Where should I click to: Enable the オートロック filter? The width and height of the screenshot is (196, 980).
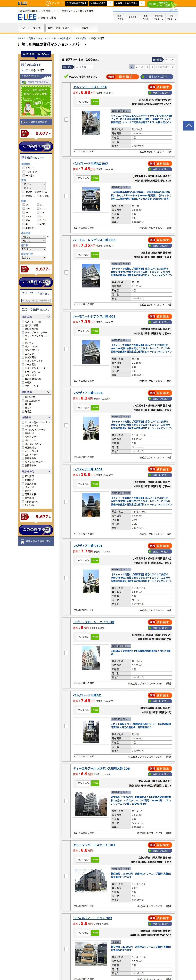coord(23,451)
